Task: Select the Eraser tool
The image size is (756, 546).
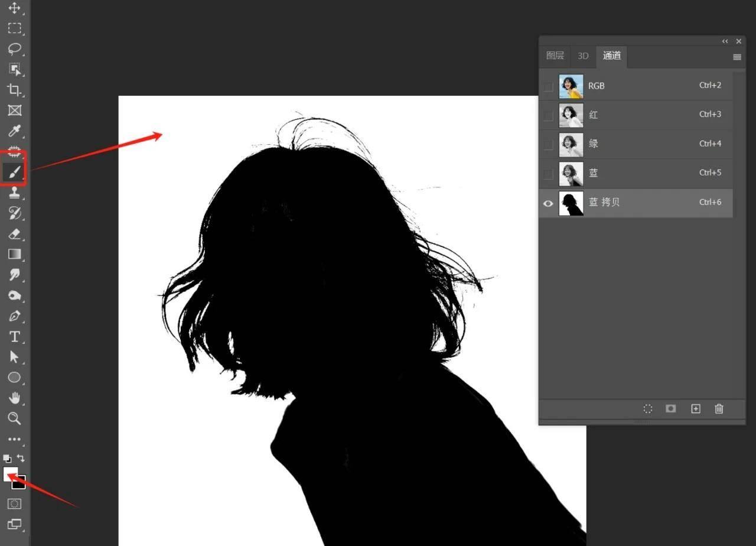Action: point(14,234)
